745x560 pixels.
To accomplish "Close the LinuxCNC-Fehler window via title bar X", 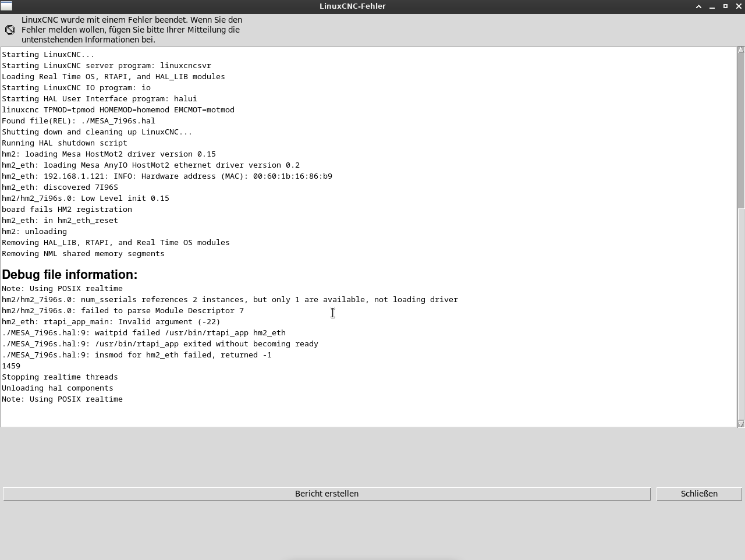I will [x=739, y=6].
